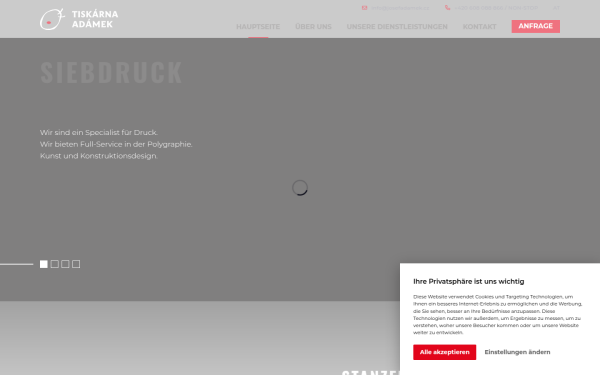Open the Über uns menu item

(313, 27)
